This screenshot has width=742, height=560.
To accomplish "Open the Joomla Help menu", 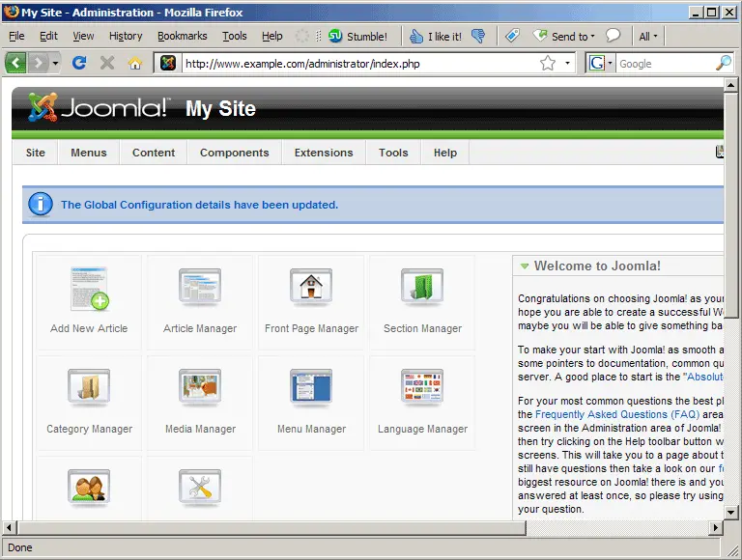I will click(x=445, y=153).
